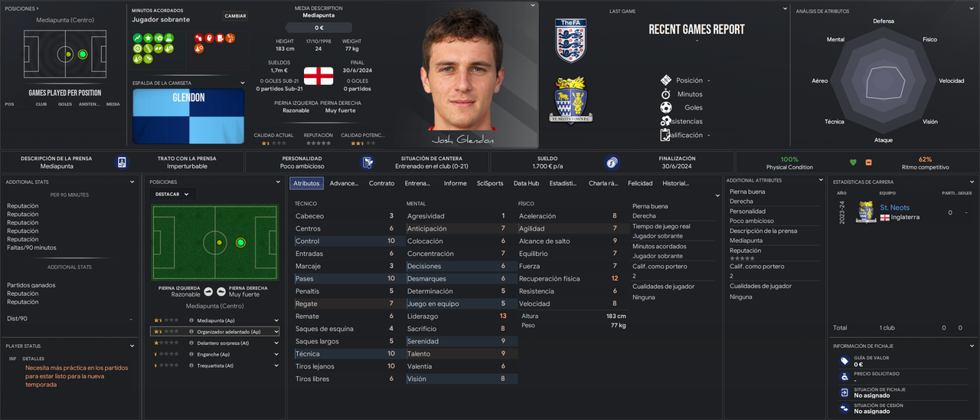Switch to the Contrato tab
This screenshot has width=980, height=420.
point(381,183)
